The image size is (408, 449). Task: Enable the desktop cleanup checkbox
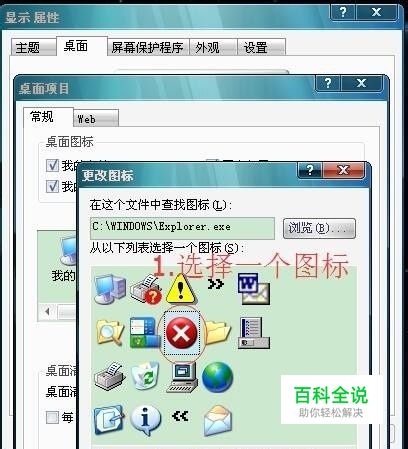coord(52,417)
